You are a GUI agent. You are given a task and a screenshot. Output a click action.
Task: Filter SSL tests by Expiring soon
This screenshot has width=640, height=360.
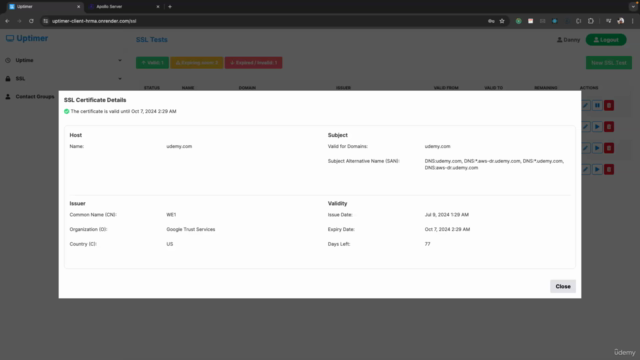[197, 62]
